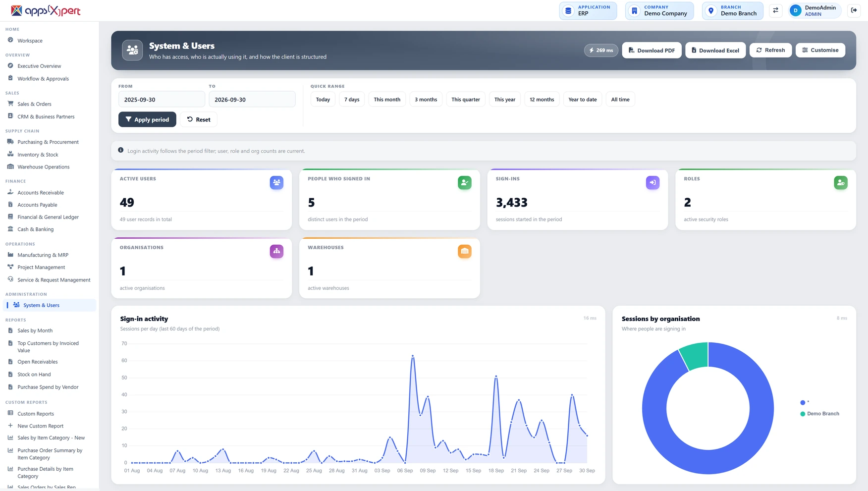Screen dimensions: 868x491
Task: Open the Branch Demo Branch selector
Action: tap(732, 10)
